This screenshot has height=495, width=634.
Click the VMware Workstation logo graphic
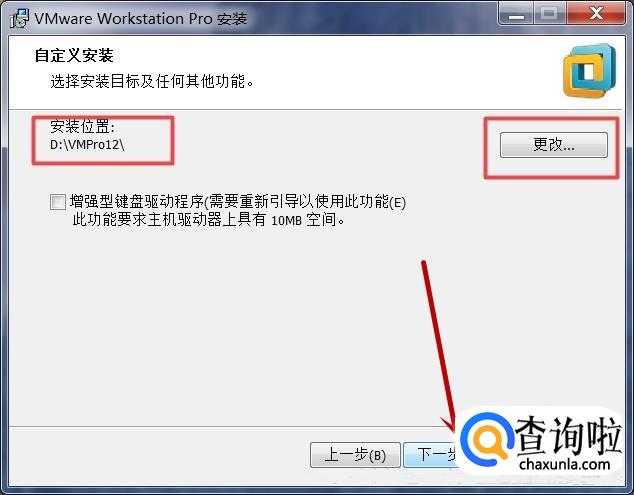click(x=590, y=71)
